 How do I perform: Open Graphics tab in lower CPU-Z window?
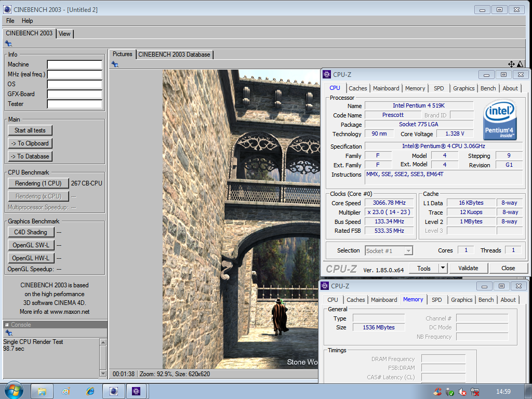[x=462, y=300]
